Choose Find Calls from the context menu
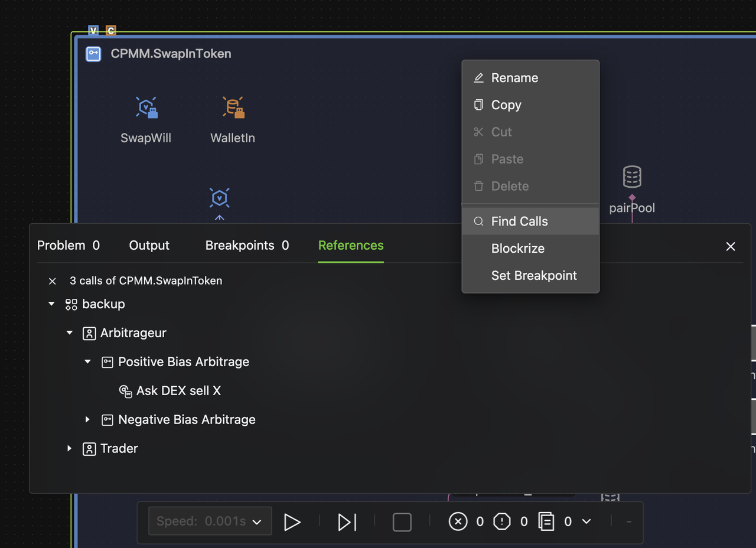Screen dimensions: 756x548 click(x=519, y=221)
